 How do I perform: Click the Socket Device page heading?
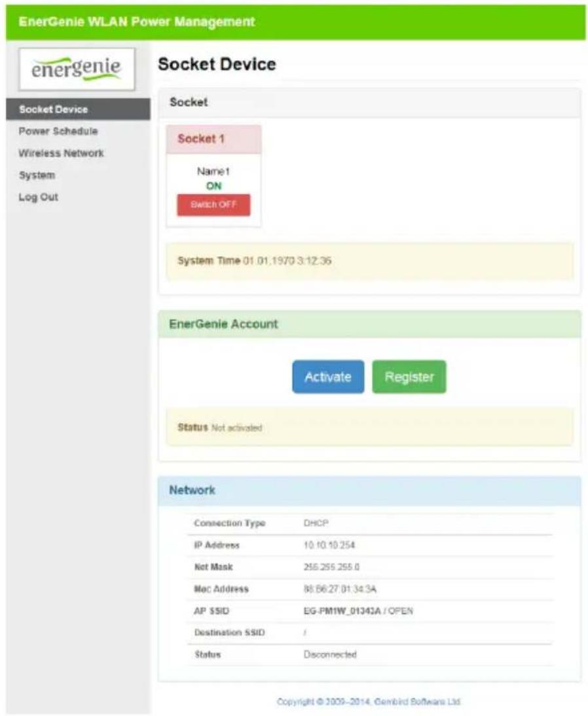pos(217,64)
